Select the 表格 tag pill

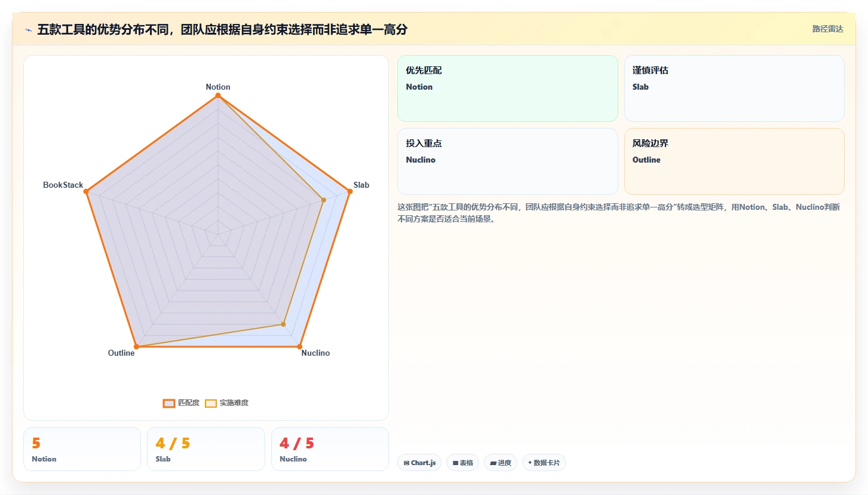(x=462, y=463)
